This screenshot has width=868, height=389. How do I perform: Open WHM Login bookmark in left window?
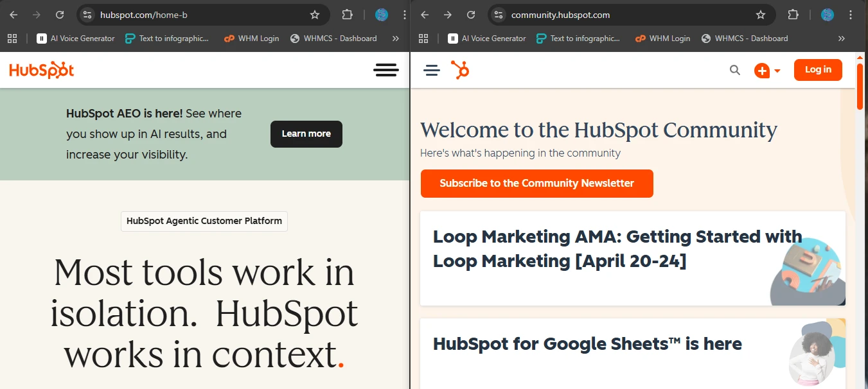(x=251, y=39)
